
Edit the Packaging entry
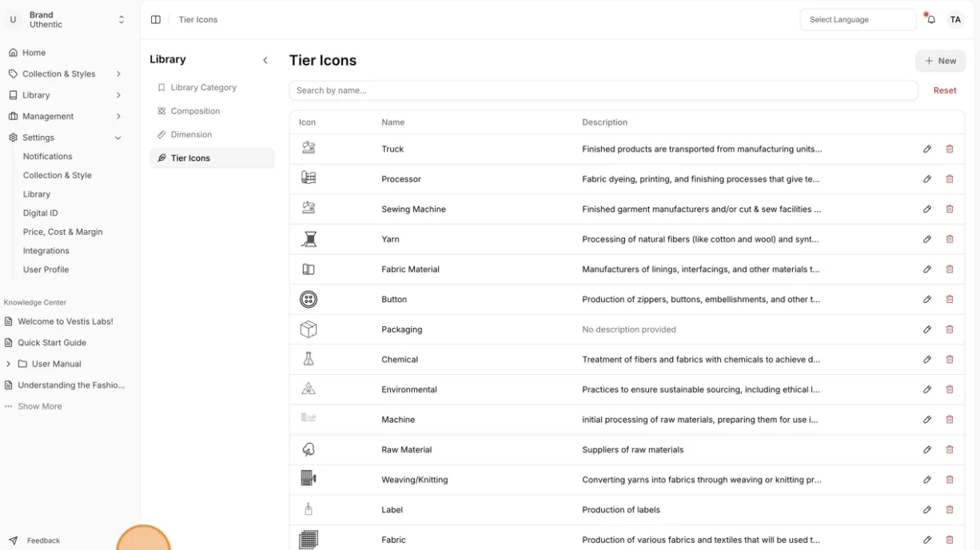coord(927,329)
